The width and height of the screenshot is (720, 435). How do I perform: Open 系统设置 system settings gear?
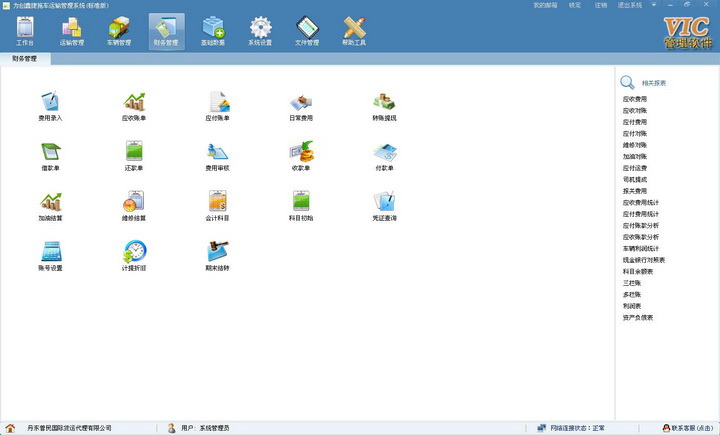[260, 31]
